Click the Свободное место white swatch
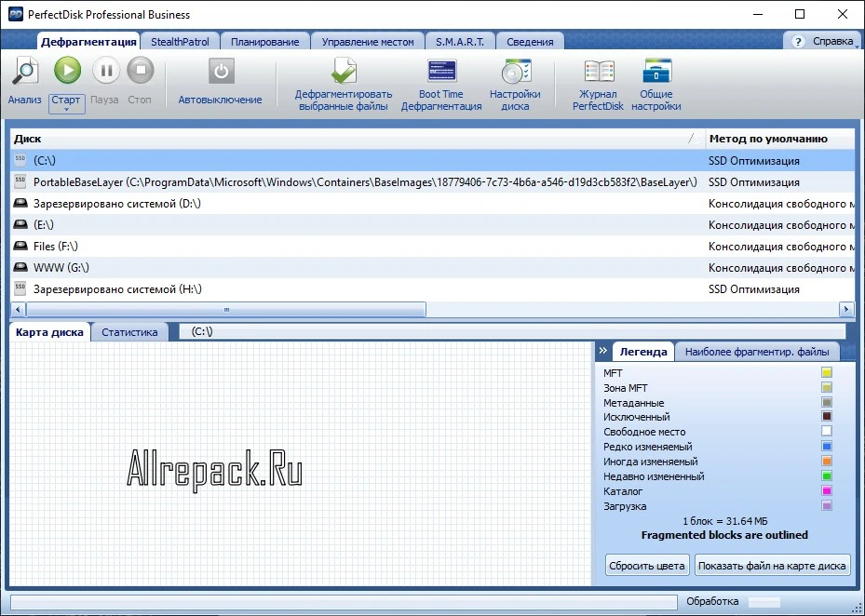This screenshot has width=865, height=616. tap(827, 432)
